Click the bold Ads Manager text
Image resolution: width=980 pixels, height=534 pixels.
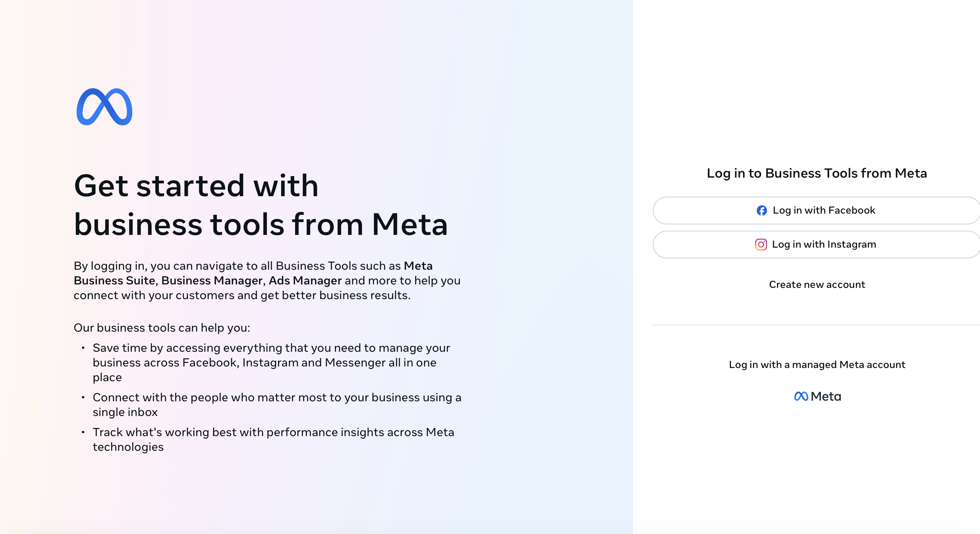(305, 280)
